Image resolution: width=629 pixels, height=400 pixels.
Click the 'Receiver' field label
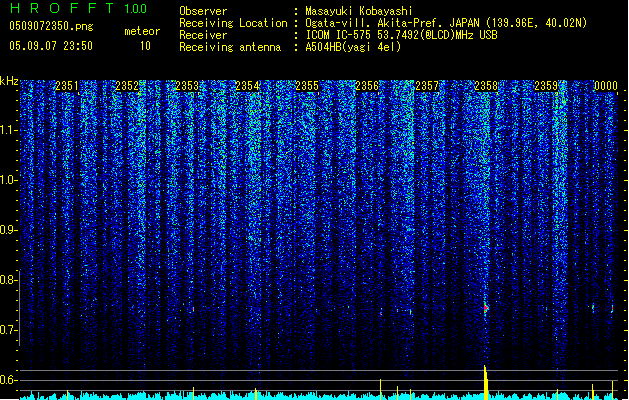click(203, 35)
